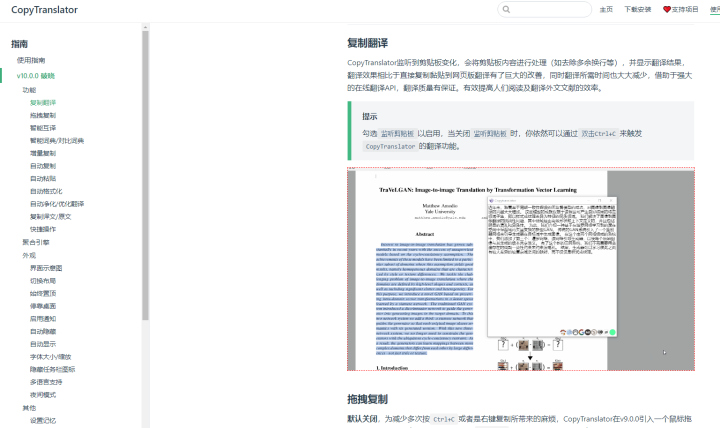Click the 双击Ctrl+C inline code text
720x428 pixels.
coord(598,134)
